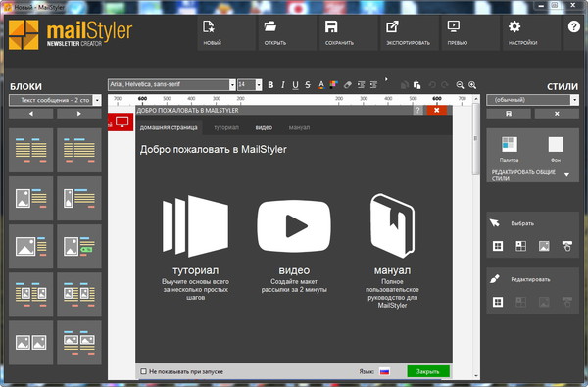Image resolution: width=588 pixels, height=387 pixels.
Task: Expand the font family dropdown
Action: [232, 85]
